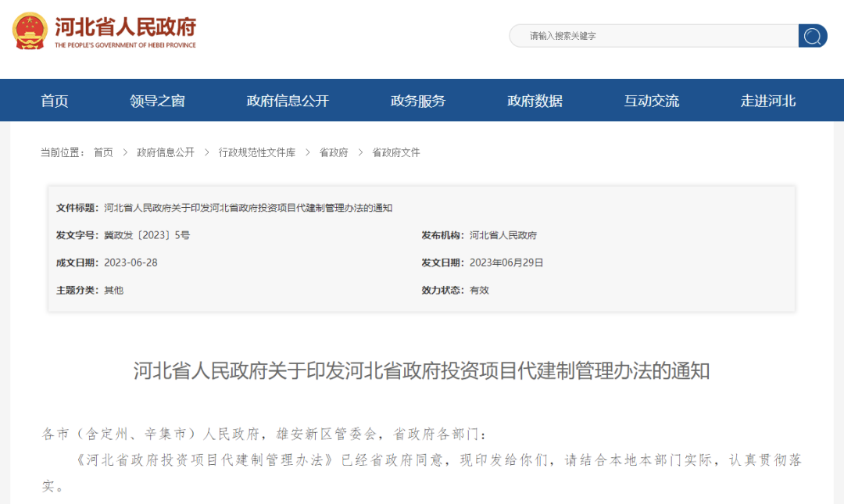
Task: Go to 省政府文件 in the breadcrumb
Action: tap(396, 153)
